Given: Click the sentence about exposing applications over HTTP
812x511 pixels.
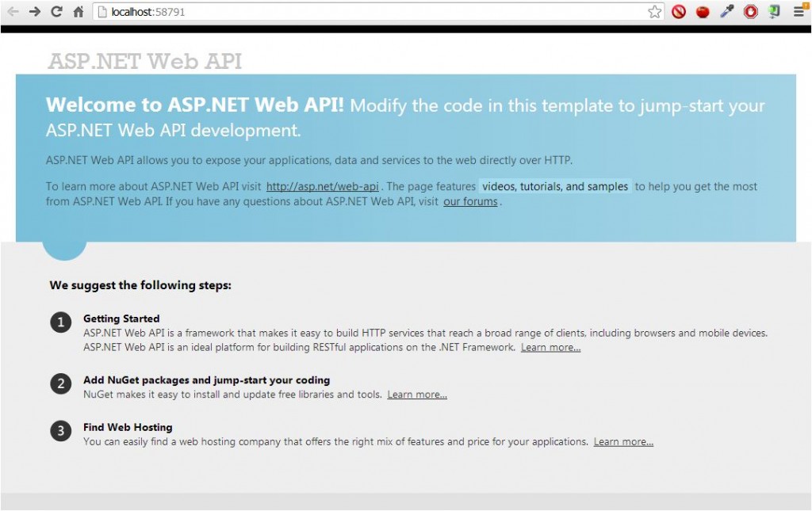Looking at the screenshot, I should (x=309, y=160).
